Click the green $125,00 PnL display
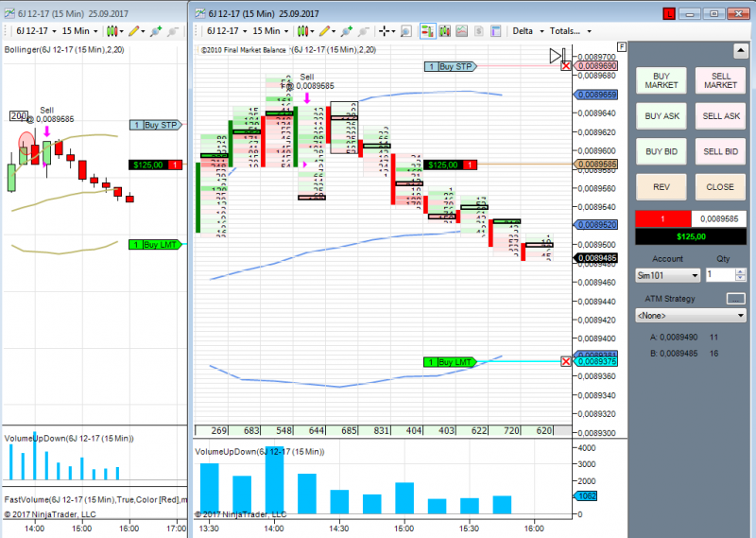756x538 pixels. 691,236
